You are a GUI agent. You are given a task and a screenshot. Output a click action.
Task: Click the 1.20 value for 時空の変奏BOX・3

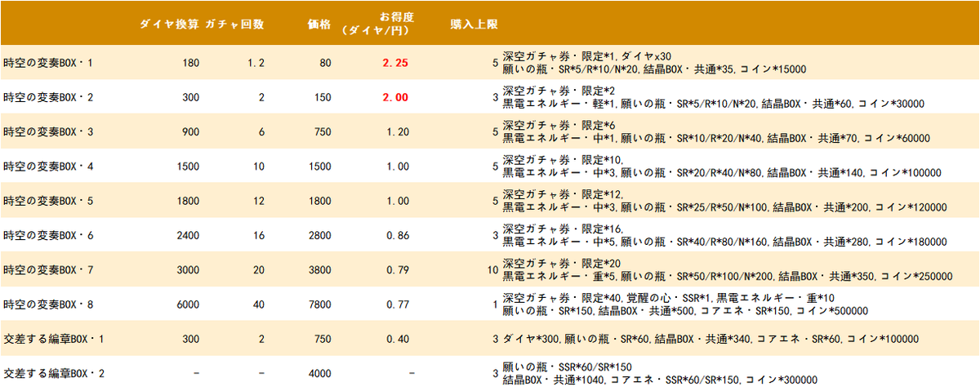pos(396,131)
